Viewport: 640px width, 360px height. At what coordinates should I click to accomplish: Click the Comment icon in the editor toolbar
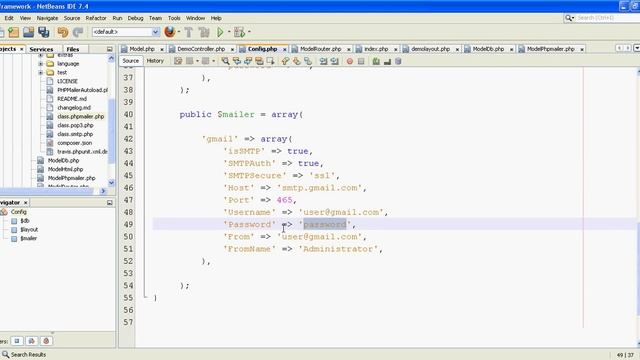pyautogui.click(x=376, y=61)
